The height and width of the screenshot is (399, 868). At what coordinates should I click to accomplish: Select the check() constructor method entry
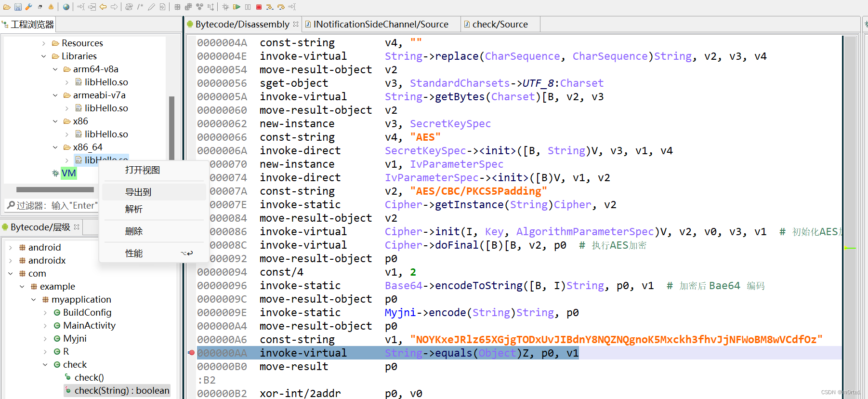pos(89,378)
